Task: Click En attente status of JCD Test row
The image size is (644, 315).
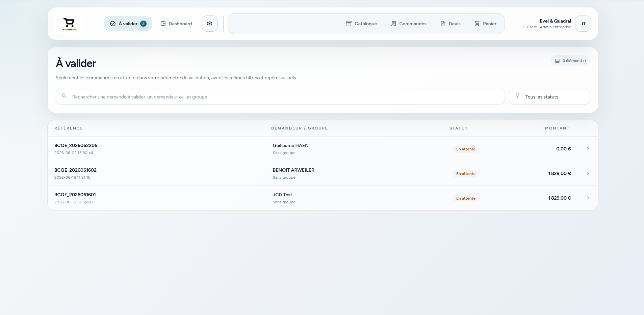Action: pos(466,198)
